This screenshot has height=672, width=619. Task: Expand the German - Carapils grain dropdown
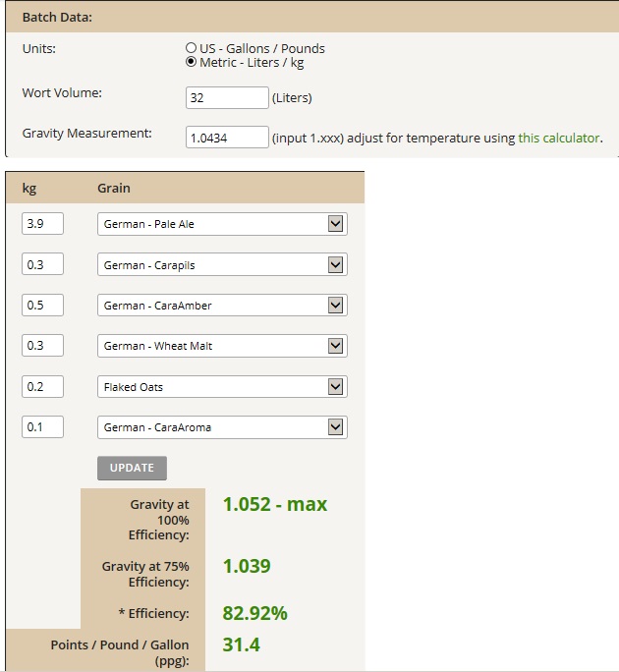(222, 265)
